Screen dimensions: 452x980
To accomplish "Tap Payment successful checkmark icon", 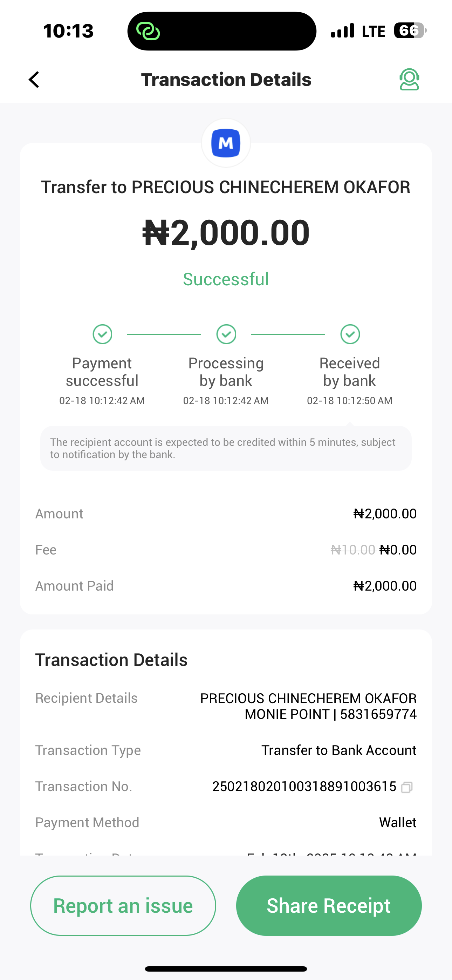I will pyautogui.click(x=102, y=334).
